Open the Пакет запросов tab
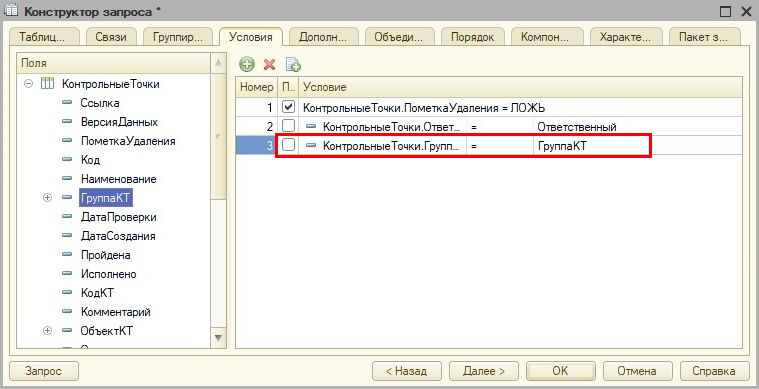Screen dimensions: 759x389 pos(704,37)
